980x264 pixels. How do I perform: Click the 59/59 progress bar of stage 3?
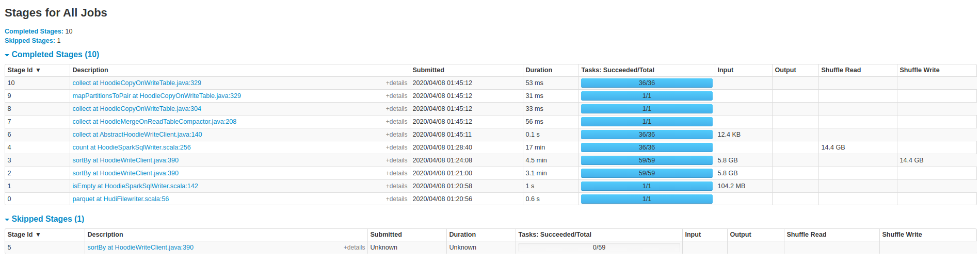tap(647, 160)
